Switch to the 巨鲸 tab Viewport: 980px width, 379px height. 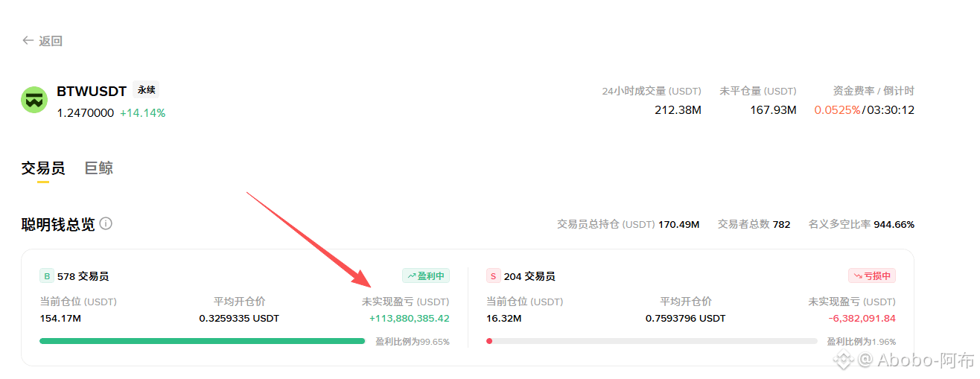(99, 168)
